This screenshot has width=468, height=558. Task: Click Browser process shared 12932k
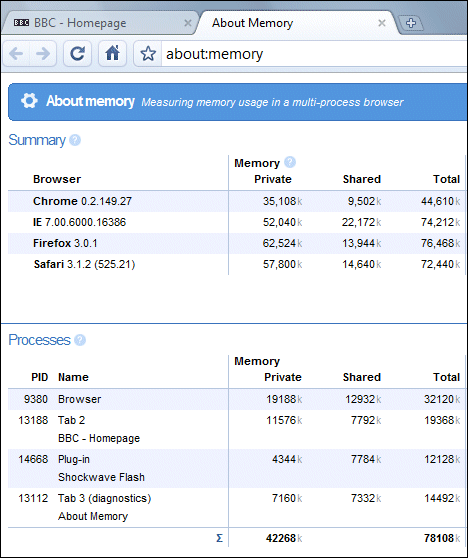[x=363, y=399]
